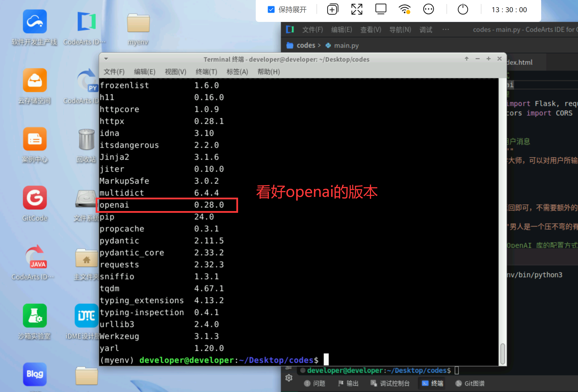The width and height of the screenshot is (578, 392).
Task: Open the more options ellipsis circle icon
Action: 428,9
